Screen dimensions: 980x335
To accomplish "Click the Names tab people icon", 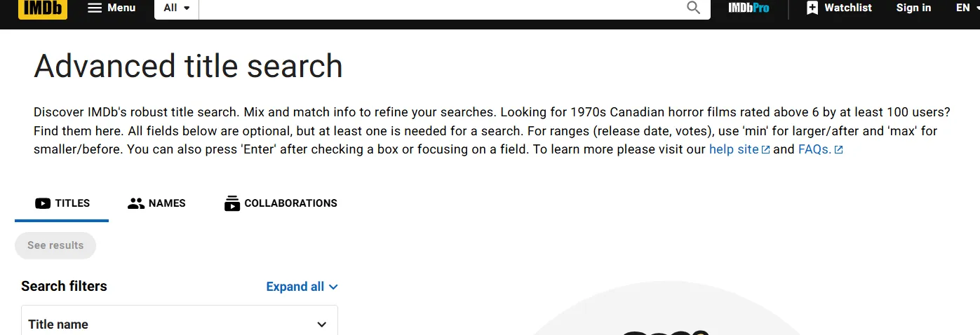I will 136,203.
